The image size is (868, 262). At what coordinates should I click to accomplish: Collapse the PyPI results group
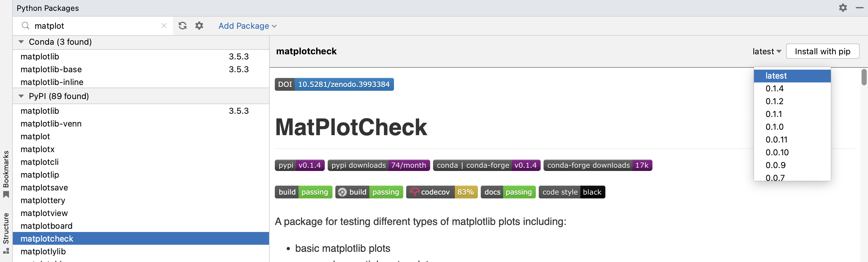coord(21,96)
